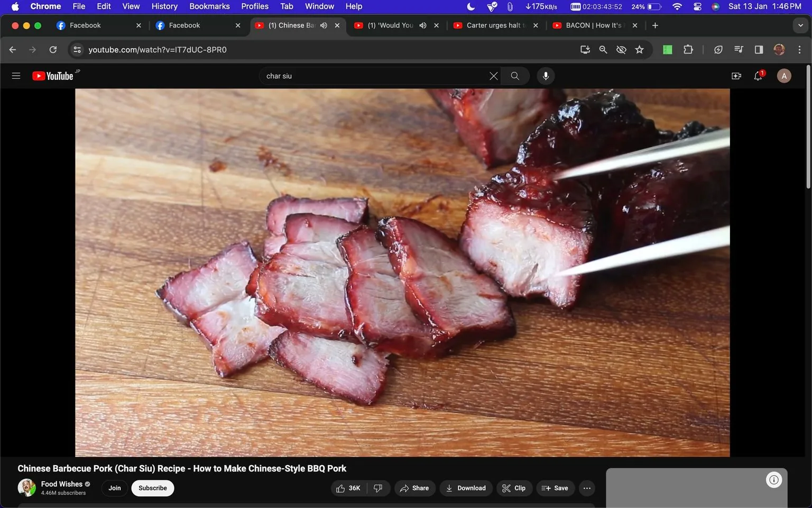The width and height of the screenshot is (812, 508).
Task: Open the Chrome extensions puzzle icon
Action: click(688, 49)
